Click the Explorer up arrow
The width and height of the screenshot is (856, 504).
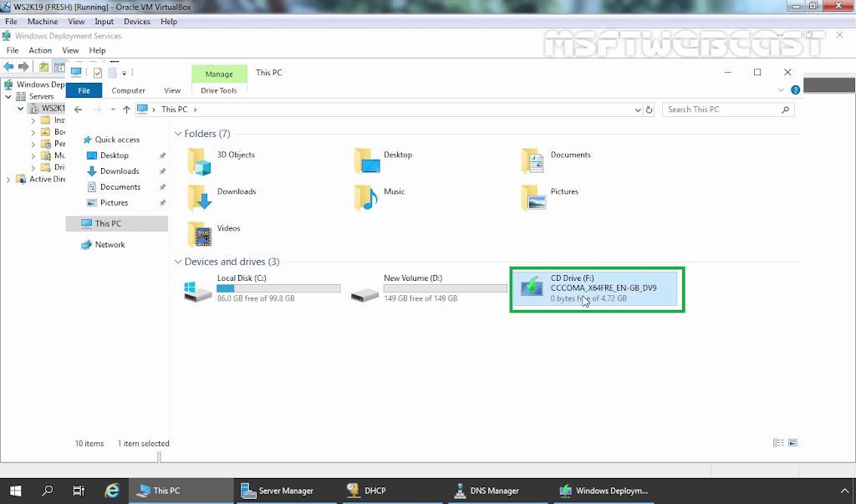click(127, 109)
